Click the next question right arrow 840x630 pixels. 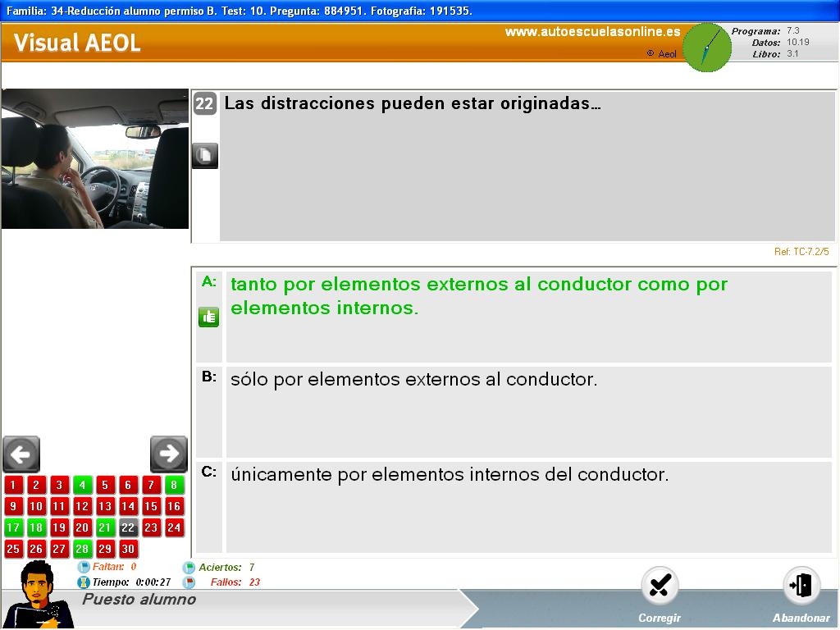pos(169,454)
